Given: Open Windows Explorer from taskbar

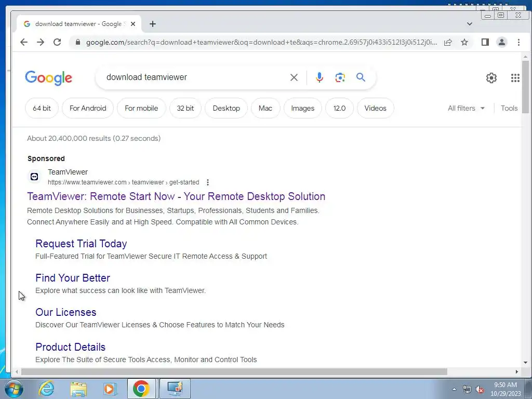Looking at the screenshot, I should (78, 389).
